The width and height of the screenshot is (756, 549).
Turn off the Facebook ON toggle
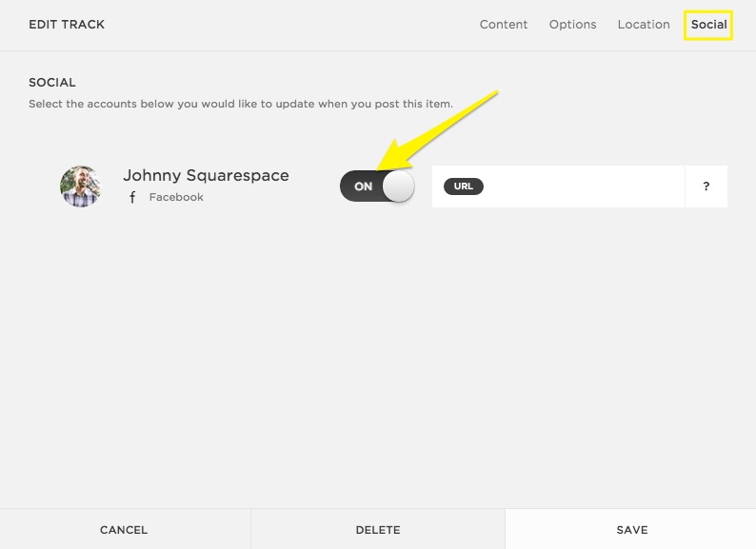[x=377, y=186]
